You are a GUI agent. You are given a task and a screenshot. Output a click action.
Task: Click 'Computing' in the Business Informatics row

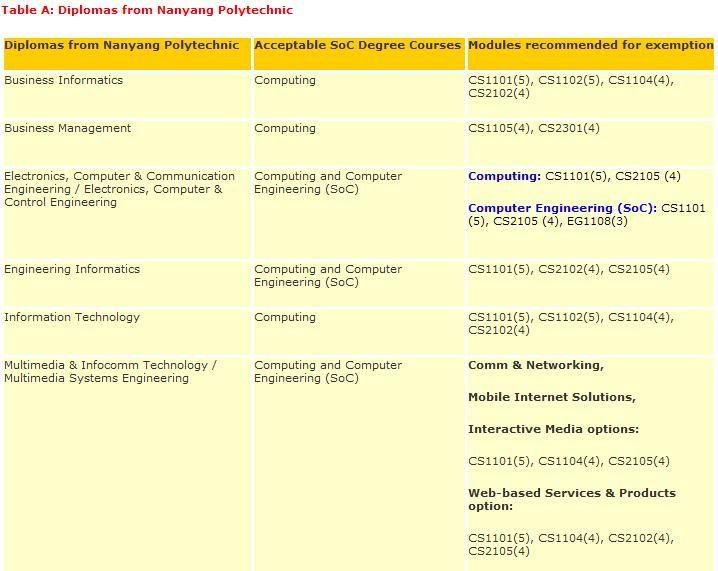[285, 80]
